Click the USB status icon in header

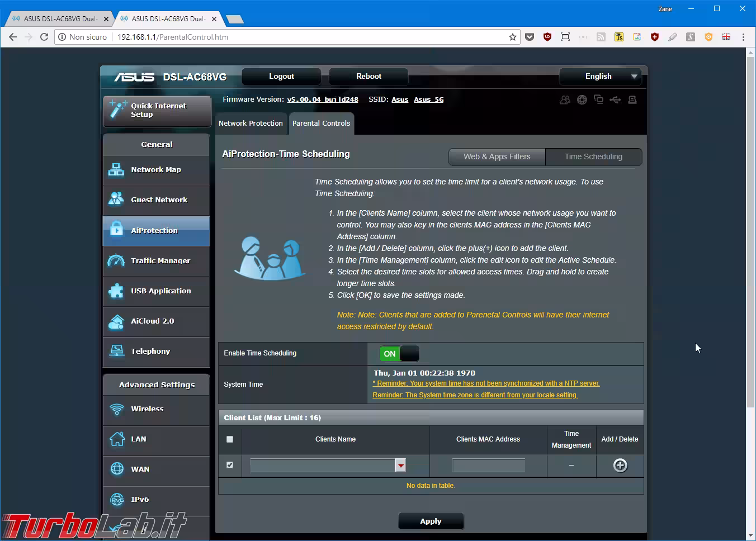615,100
